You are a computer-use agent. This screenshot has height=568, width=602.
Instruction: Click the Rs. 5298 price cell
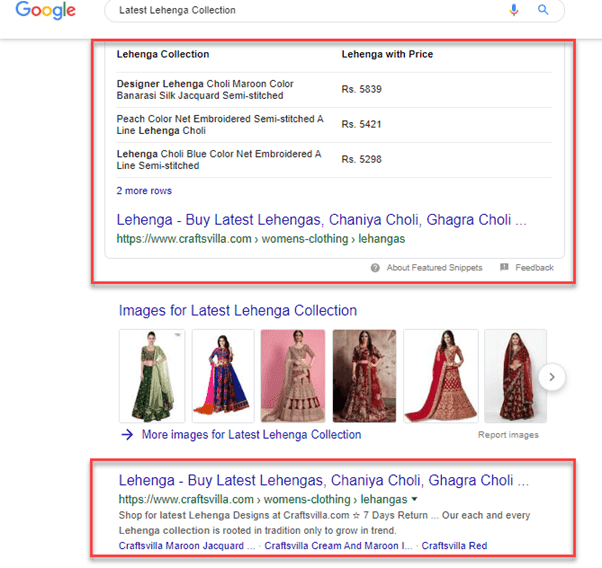pos(361,159)
